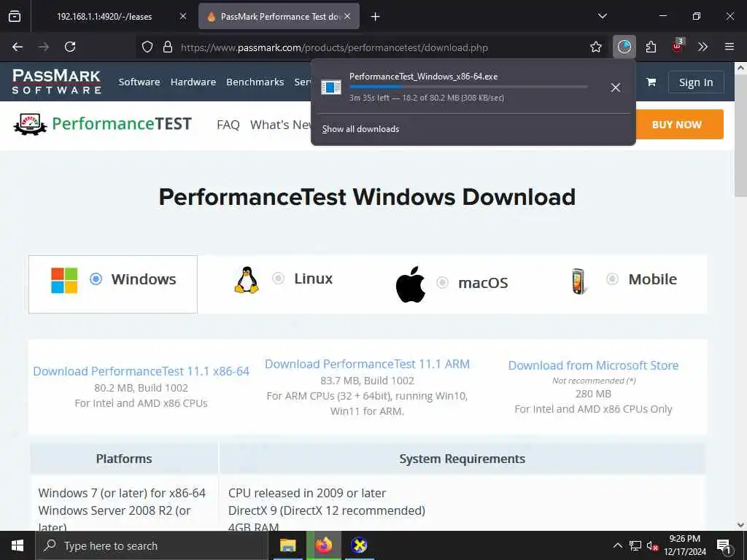Open the clock showing 9:26 PM
This screenshot has height=560, width=747.
(x=684, y=545)
